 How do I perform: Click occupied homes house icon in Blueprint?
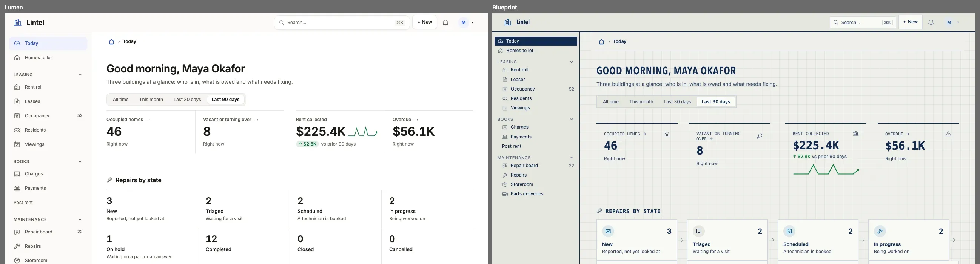point(667,134)
